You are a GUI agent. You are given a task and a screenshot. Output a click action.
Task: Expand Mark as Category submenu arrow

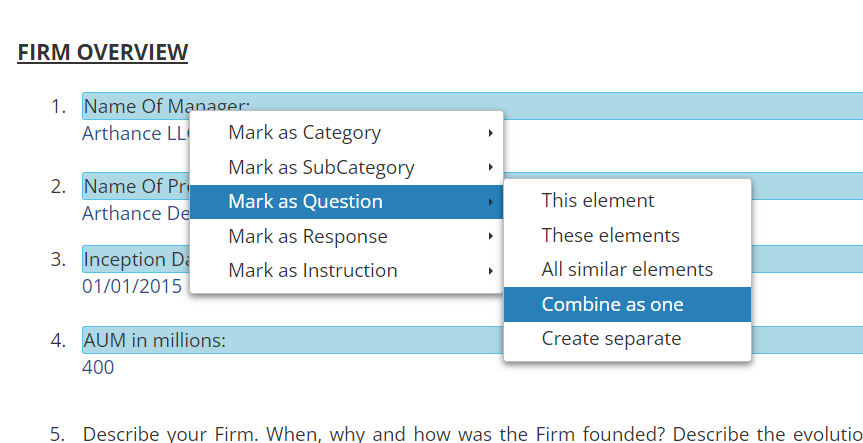[x=490, y=133]
